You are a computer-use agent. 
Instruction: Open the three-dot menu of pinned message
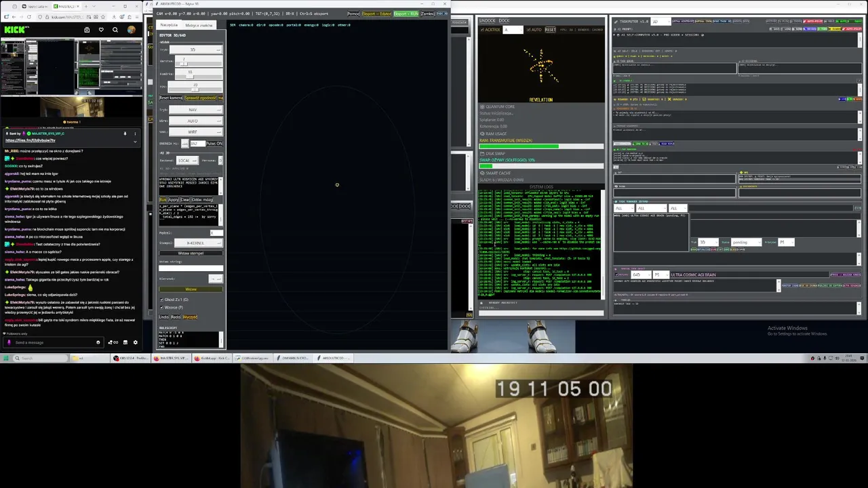click(x=135, y=134)
